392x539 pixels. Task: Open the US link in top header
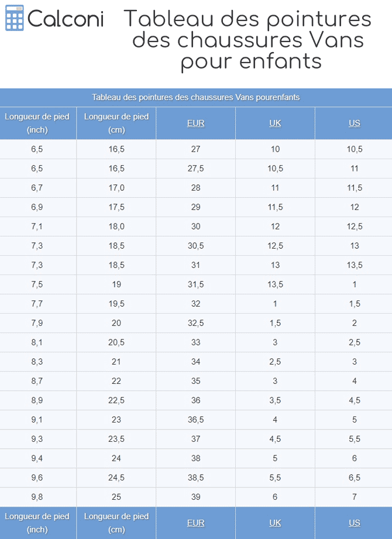(354, 123)
